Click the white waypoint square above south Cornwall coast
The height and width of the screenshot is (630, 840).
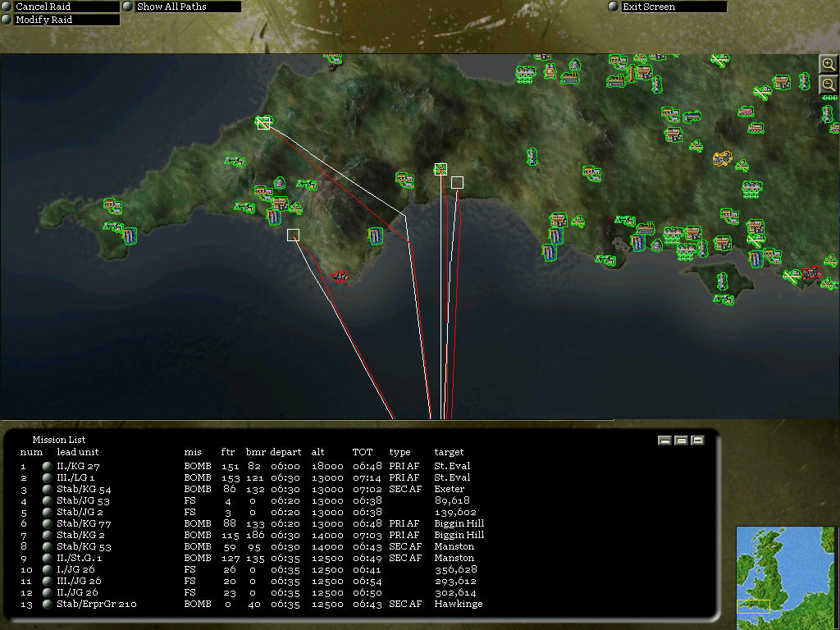[x=293, y=235]
